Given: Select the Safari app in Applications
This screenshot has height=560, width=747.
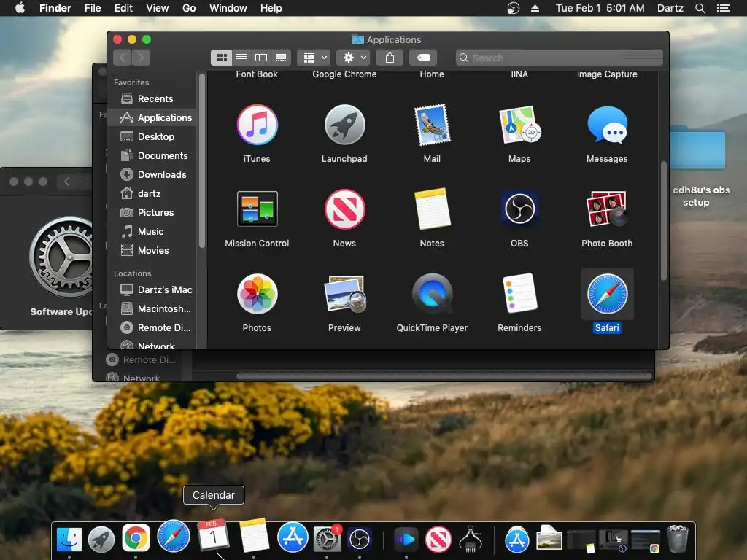Looking at the screenshot, I should pos(607,294).
